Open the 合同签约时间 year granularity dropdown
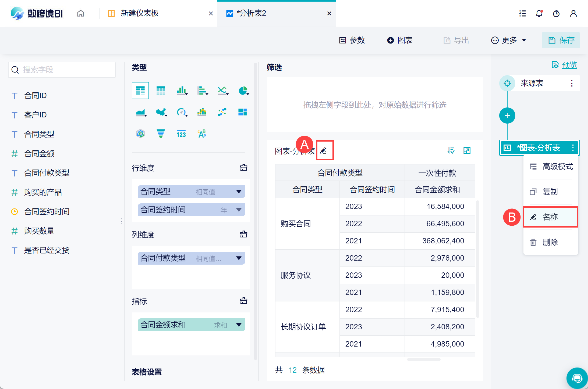The height and width of the screenshot is (389, 588). 239,210
